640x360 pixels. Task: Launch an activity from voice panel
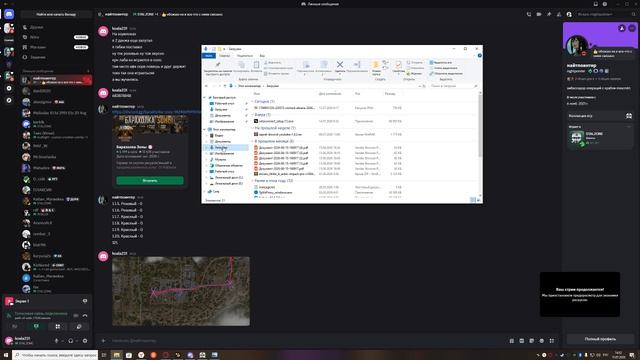[58, 327]
